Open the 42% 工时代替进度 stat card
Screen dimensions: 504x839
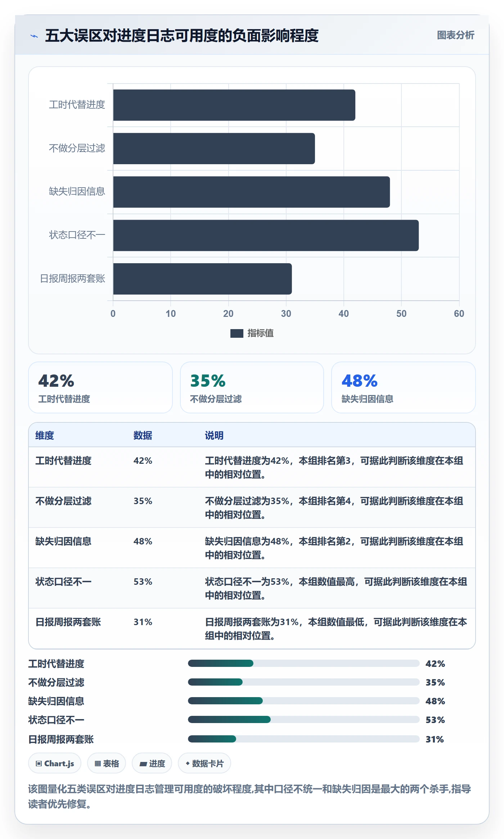pos(100,387)
